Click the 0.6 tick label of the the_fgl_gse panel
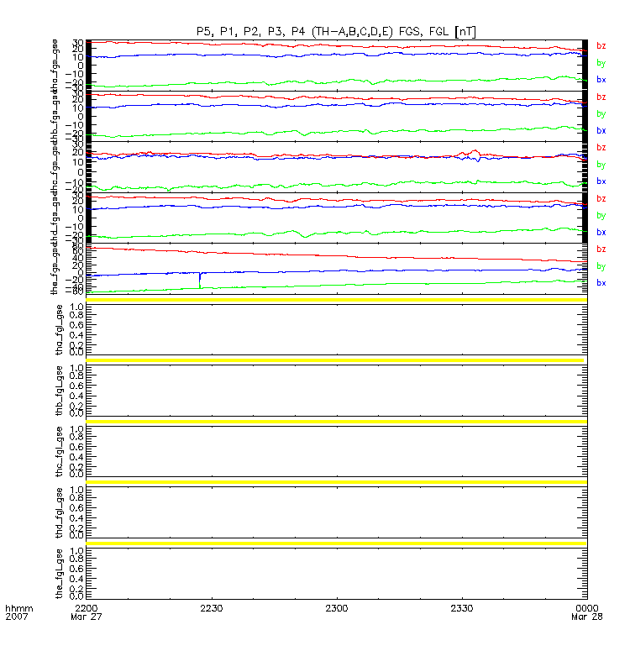 (x=76, y=569)
